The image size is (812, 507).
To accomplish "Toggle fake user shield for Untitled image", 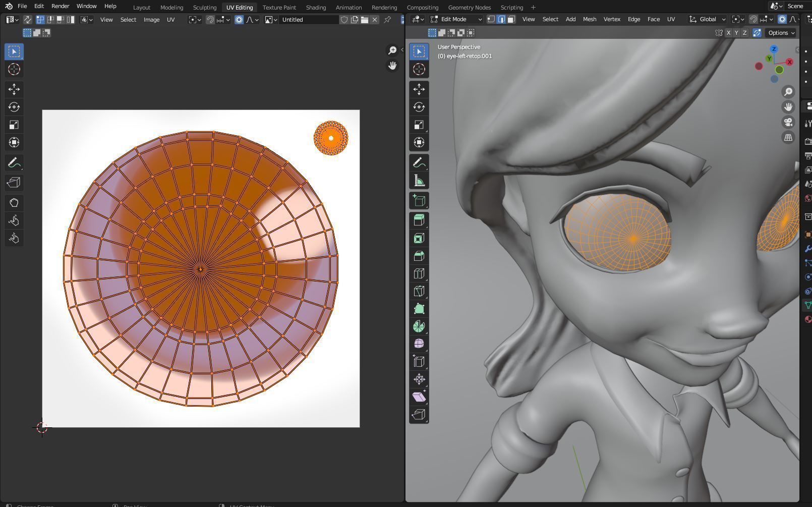I will coord(344,20).
